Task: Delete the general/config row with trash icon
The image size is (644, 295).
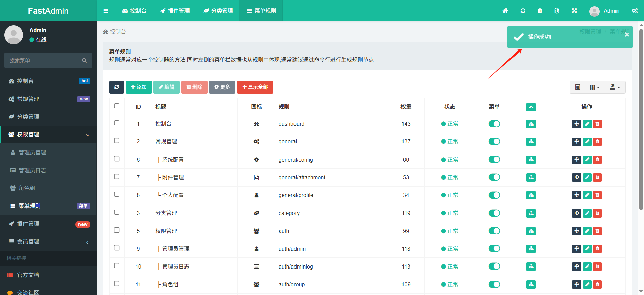Action: (597, 160)
